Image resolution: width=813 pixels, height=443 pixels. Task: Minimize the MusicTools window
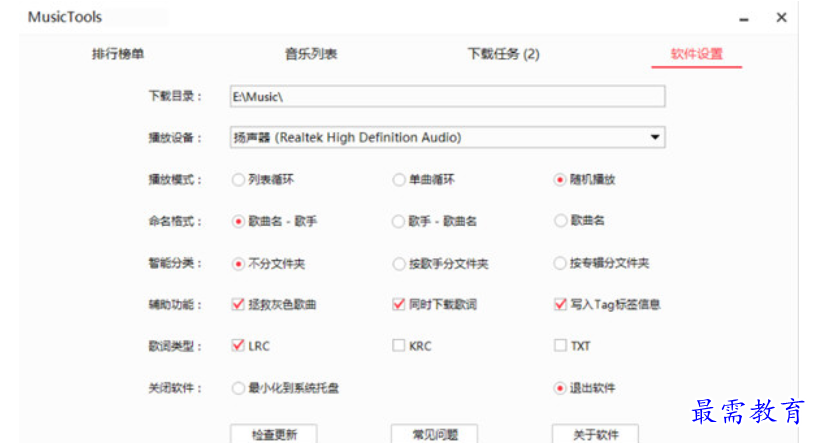(744, 19)
